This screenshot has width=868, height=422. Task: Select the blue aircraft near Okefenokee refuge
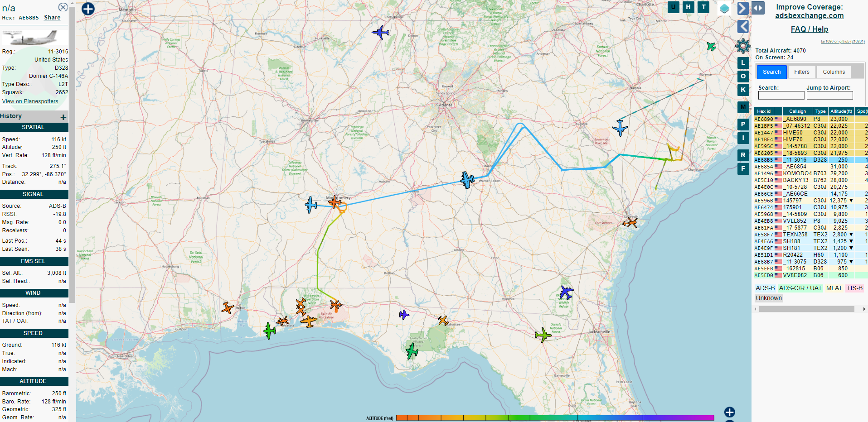(x=566, y=292)
